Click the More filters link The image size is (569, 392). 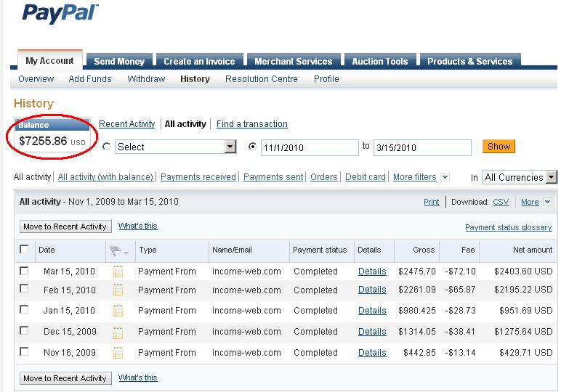pos(415,177)
